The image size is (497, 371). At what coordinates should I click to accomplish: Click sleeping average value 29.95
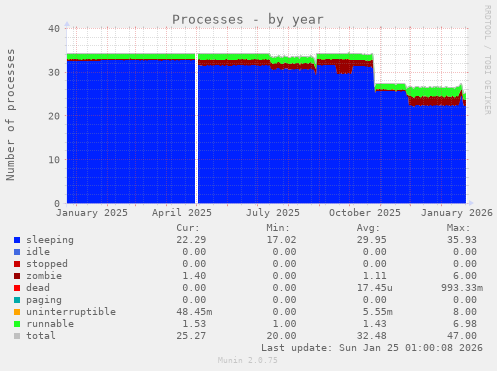(x=372, y=240)
